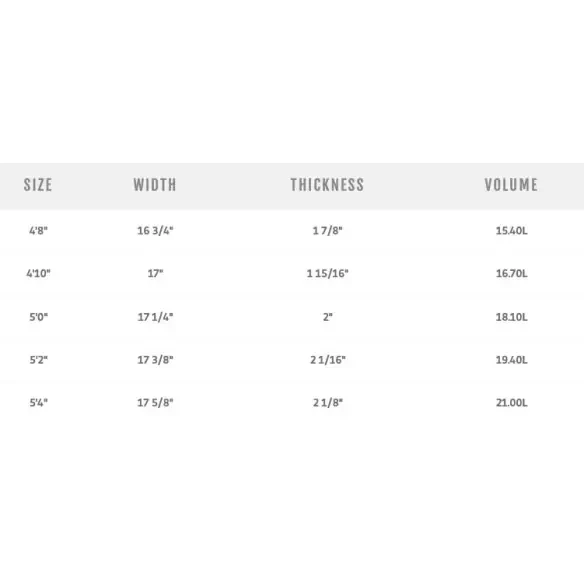The width and height of the screenshot is (584, 584).
Task: Click the 17 1/4" width value
Action: pyautogui.click(x=155, y=317)
